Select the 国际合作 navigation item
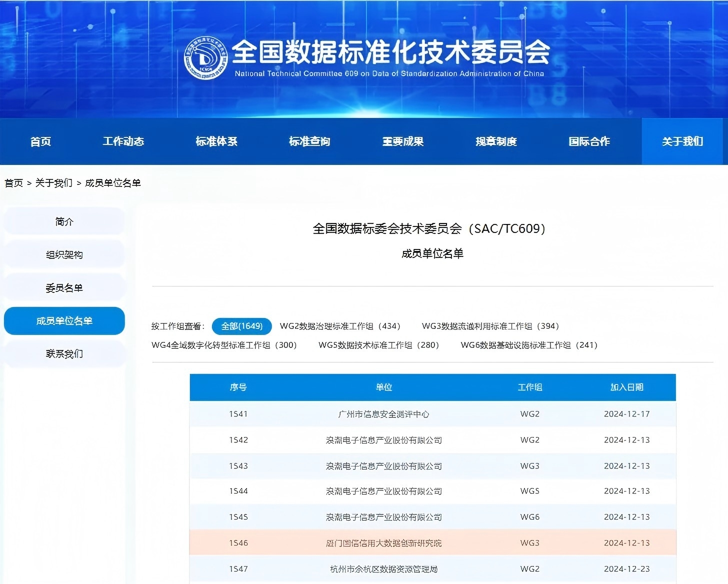 [x=589, y=141]
